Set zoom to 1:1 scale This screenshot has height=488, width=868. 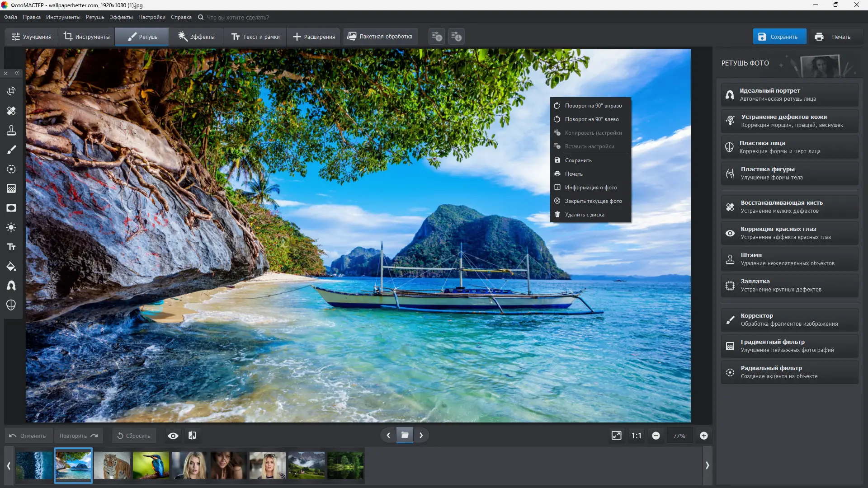tap(636, 436)
